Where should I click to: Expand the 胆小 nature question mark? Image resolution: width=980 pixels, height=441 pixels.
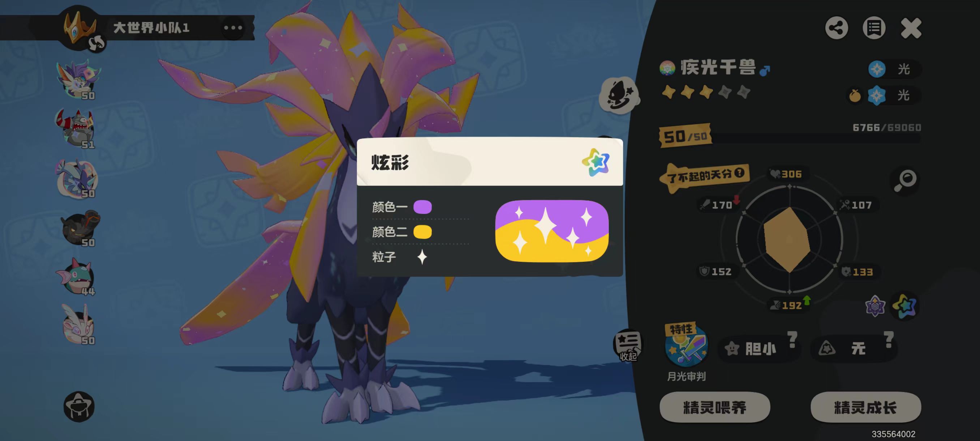click(x=792, y=339)
